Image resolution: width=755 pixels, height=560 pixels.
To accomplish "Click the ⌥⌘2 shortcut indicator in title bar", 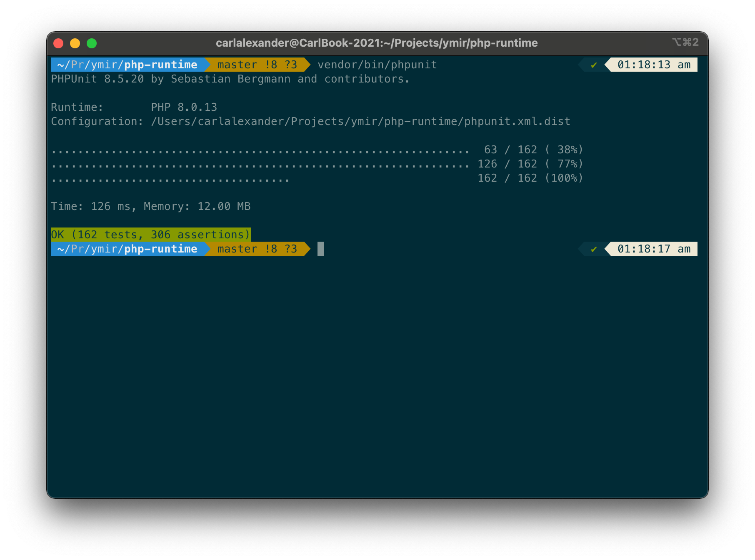I will 685,42.
